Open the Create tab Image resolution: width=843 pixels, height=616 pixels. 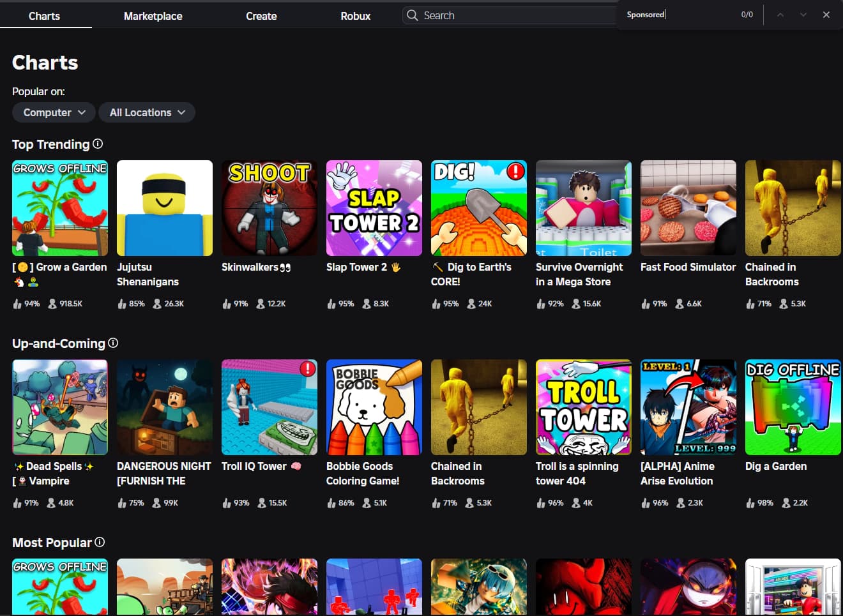[261, 16]
